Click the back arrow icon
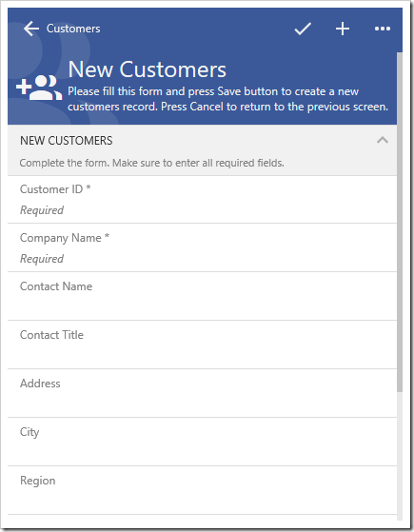Image resolution: width=414 pixels, height=532 pixels. point(31,29)
